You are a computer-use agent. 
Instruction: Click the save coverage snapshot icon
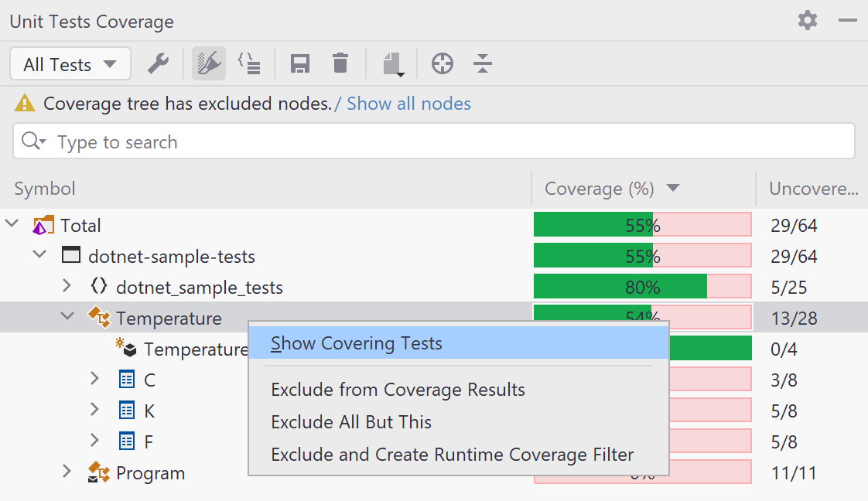click(x=300, y=63)
